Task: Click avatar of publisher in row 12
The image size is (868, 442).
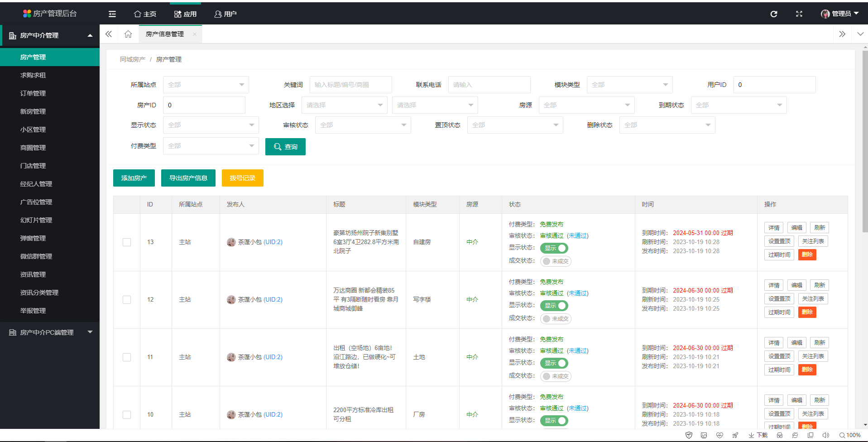Action: point(231,300)
